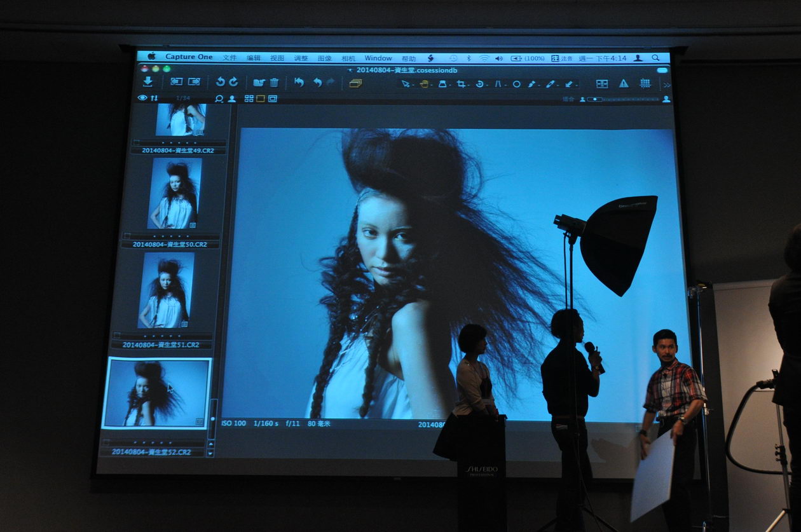Rotate image clockwise icon
This screenshot has height=532, width=801.
[x=233, y=82]
